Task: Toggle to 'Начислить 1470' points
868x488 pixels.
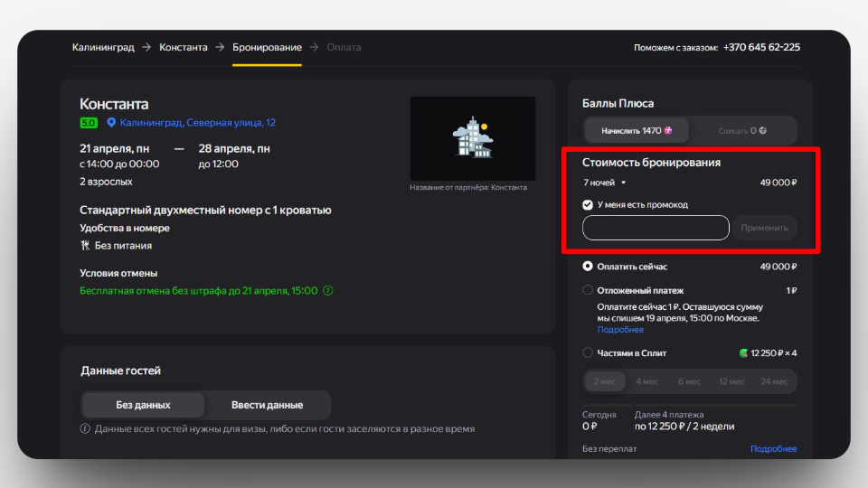Action: click(x=637, y=130)
